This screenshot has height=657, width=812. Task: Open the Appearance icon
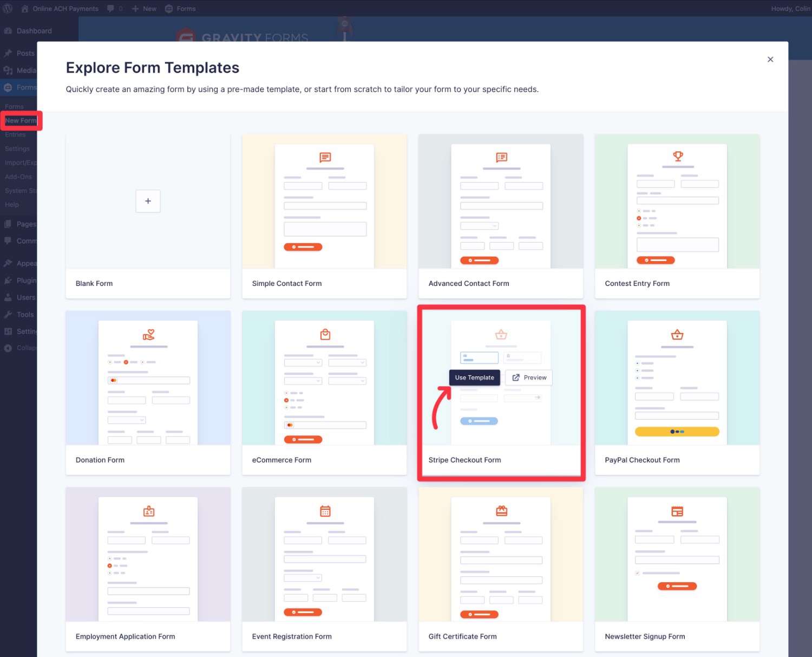[x=8, y=263]
